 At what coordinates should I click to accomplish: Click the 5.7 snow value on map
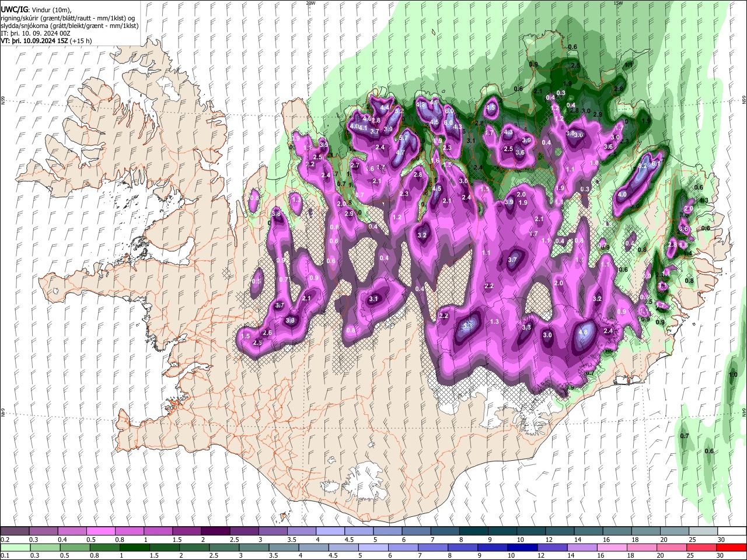pyautogui.click(x=403, y=138)
